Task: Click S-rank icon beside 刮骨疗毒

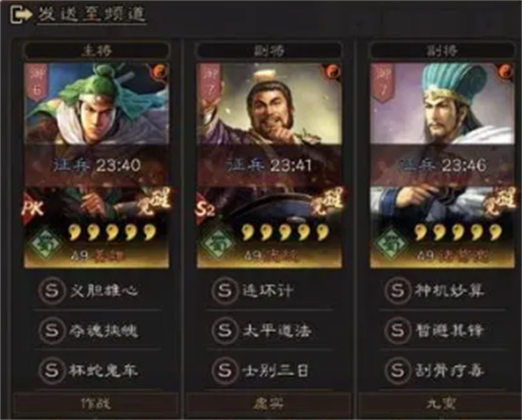Action: pyautogui.click(x=398, y=370)
